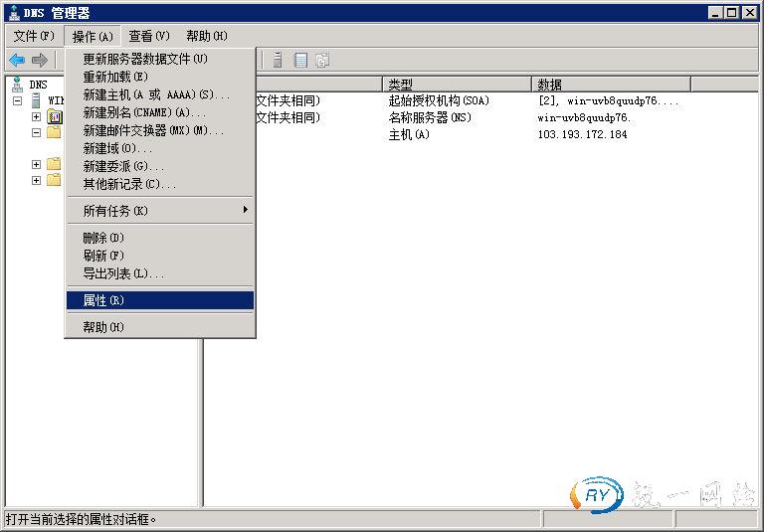Screen dimensions: 764x532
Task: Click the lined list page toolbar icon
Action: tap(300, 60)
